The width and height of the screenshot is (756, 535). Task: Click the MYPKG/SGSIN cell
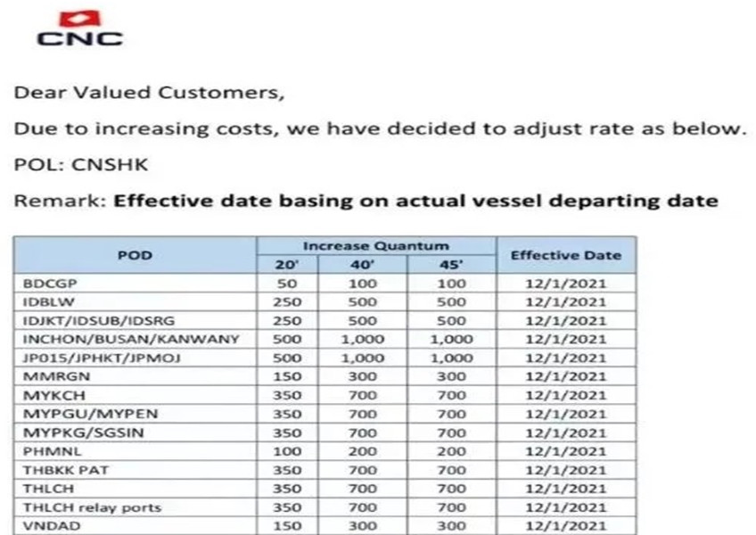pos(72,432)
